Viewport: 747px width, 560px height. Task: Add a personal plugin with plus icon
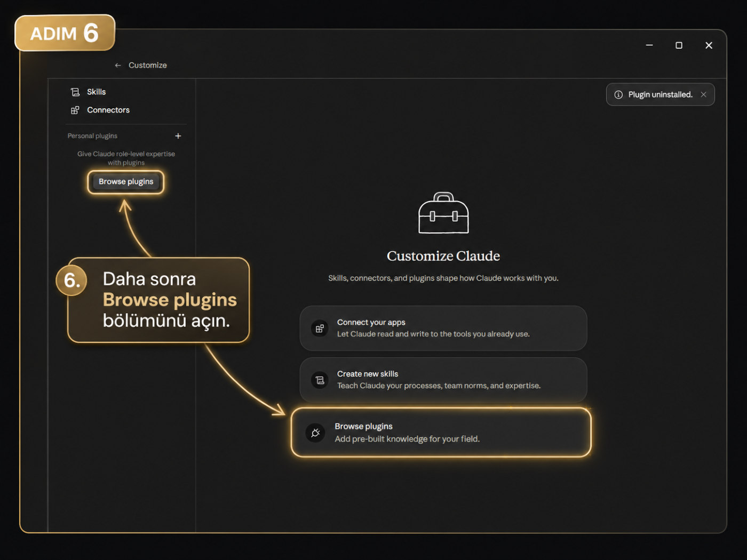[x=178, y=136]
